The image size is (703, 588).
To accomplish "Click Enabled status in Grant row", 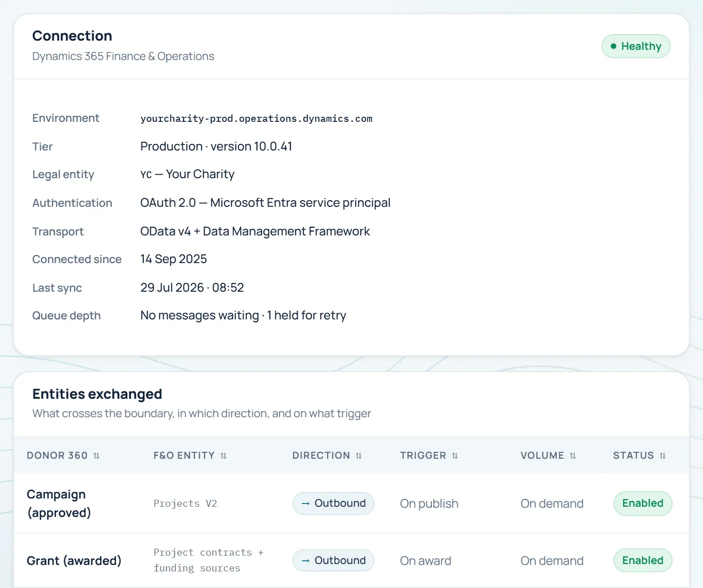I will pyautogui.click(x=643, y=560).
